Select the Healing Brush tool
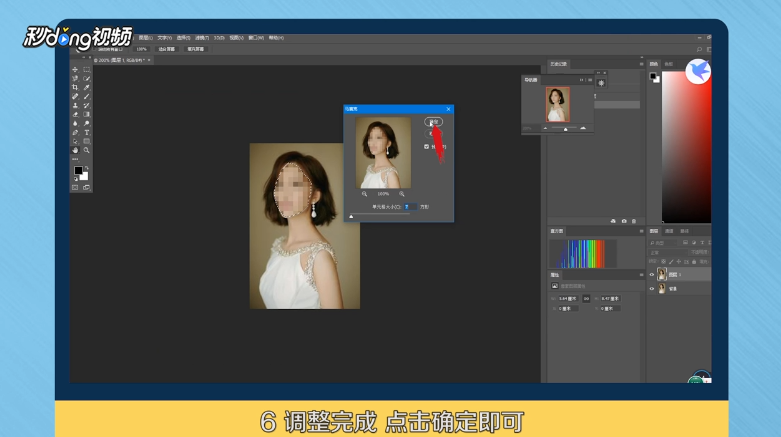Screen dimensions: 781x437 (75, 96)
